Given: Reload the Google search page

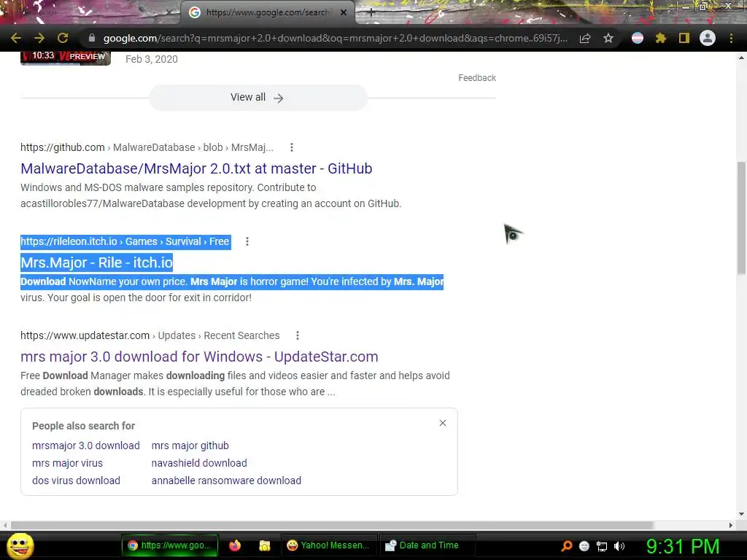Looking at the screenshot, I should (x=63, y=38).
